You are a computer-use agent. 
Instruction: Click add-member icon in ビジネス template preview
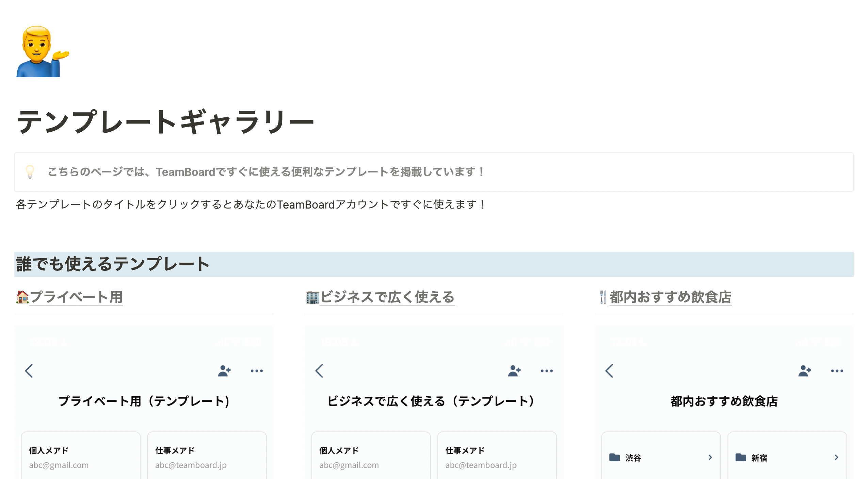(x=514, y=371)
